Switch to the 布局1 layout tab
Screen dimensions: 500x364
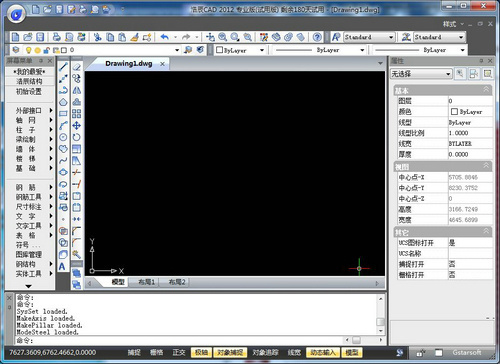pyautogui.click(x=147, y=282)
